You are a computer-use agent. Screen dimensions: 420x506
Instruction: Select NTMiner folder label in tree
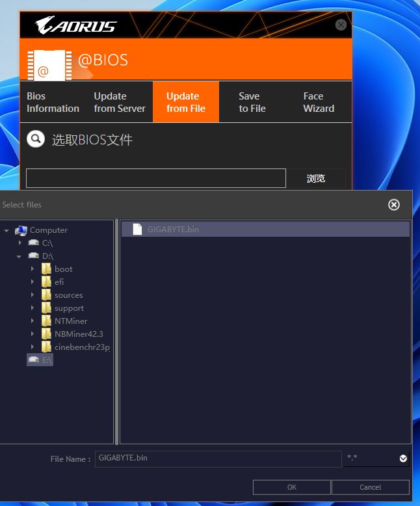click(71, 321)
